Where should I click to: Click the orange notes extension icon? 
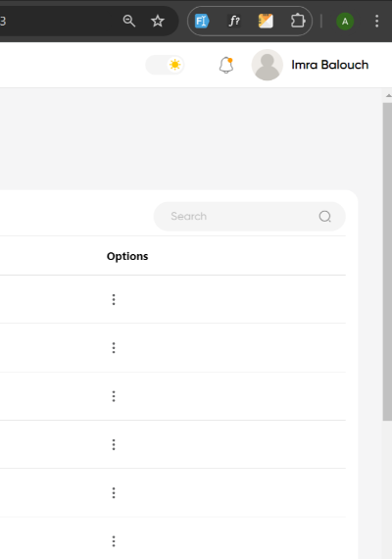266,21
